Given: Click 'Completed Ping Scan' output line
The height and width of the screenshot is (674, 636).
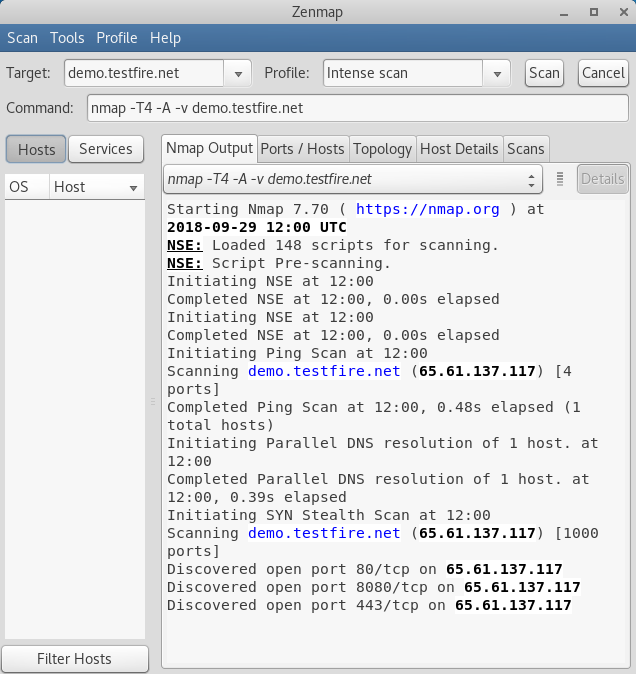Looking at the screenshot, I should 373,416.
